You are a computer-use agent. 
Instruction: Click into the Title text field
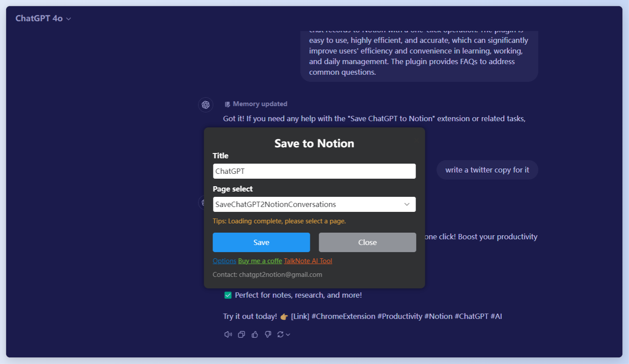314,171
